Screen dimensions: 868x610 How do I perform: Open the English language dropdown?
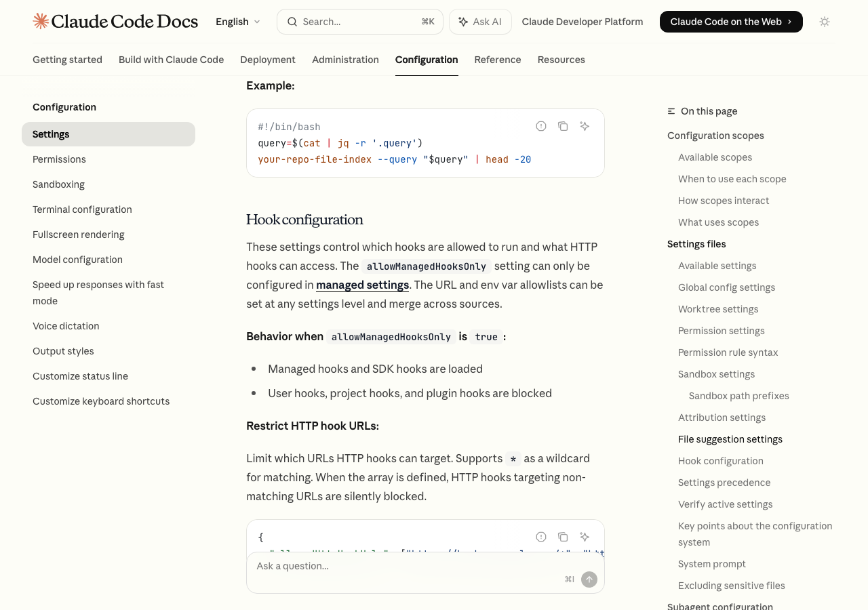(x=237, y=22)
